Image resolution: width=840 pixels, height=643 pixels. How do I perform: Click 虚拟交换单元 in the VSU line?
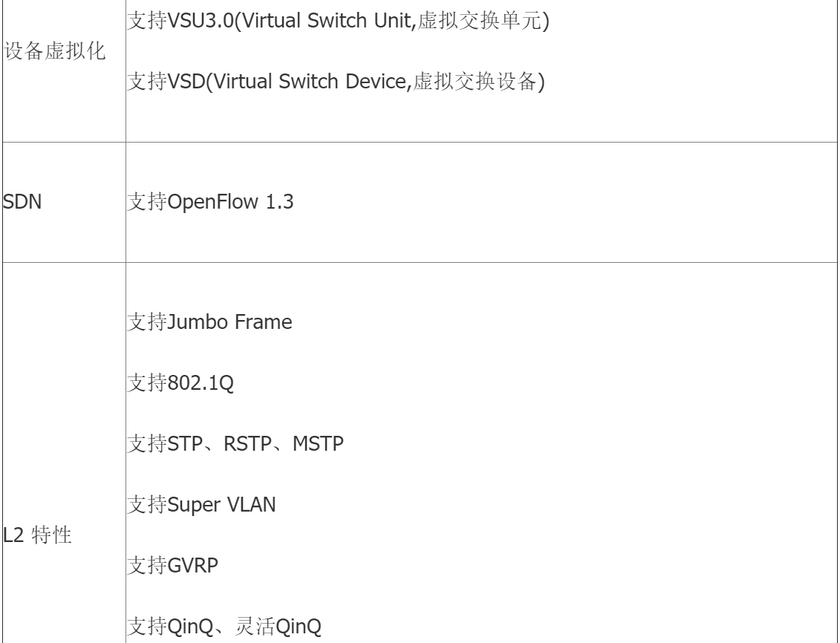480,21
